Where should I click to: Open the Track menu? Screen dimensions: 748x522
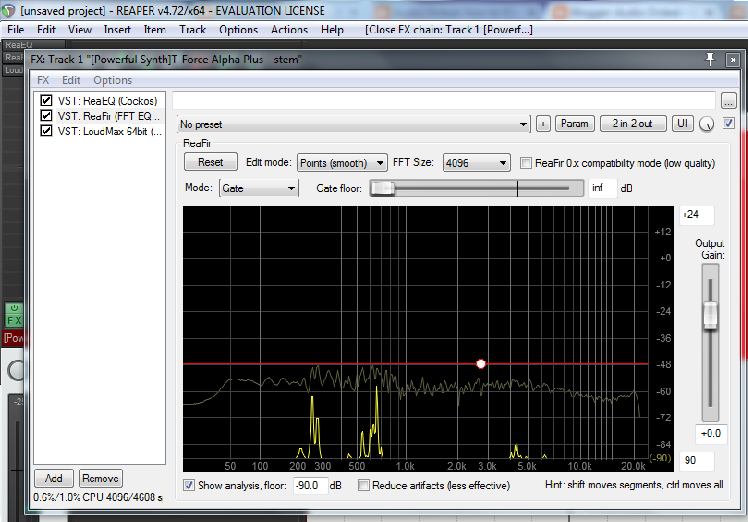coord(192,30)
